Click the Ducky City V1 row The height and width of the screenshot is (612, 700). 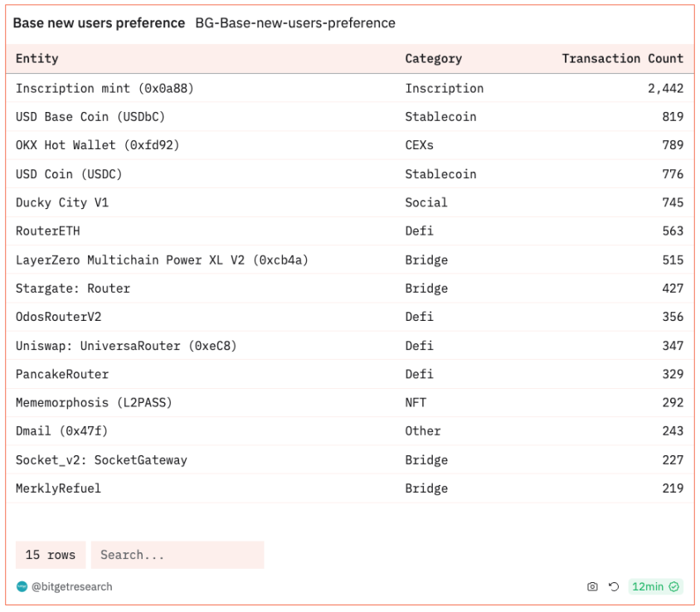tap(62, 202)
